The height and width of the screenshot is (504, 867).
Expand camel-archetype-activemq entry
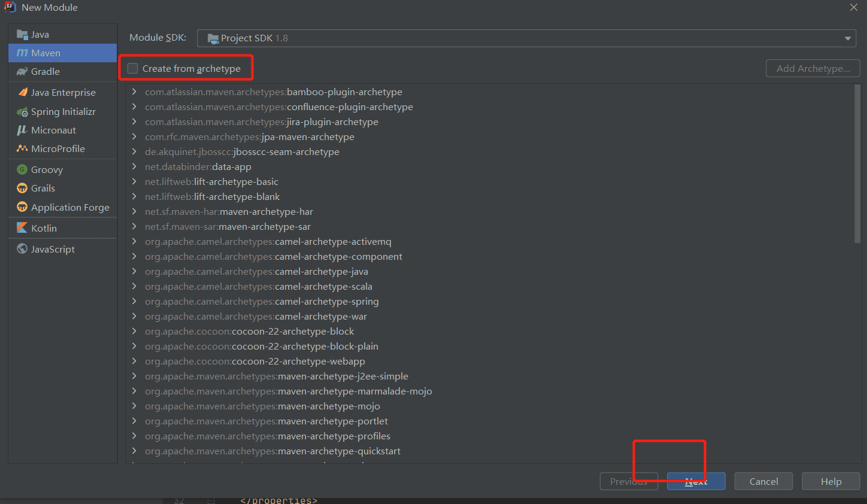tap(134, 241)
